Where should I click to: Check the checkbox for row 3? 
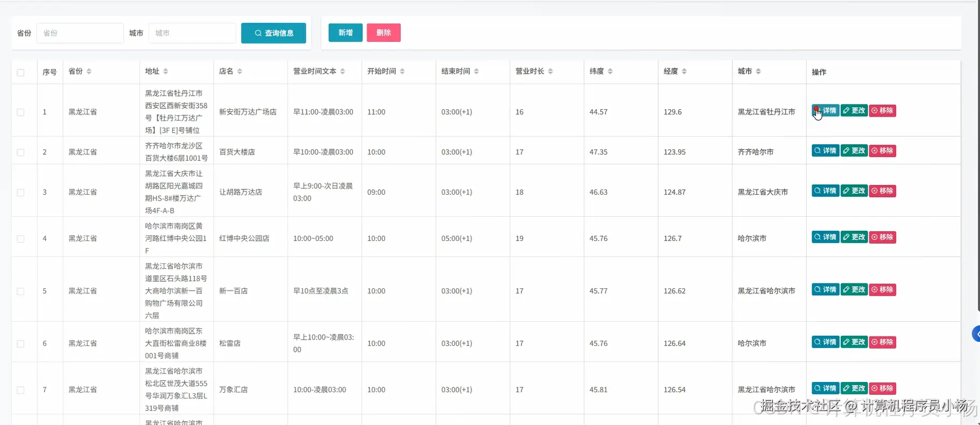click(x=20, y=193)
